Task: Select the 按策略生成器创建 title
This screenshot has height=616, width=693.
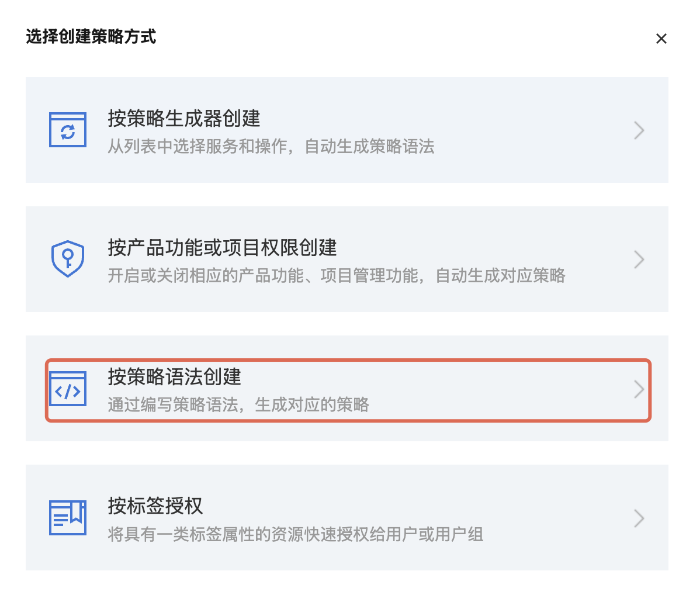Action: (184, 119)
